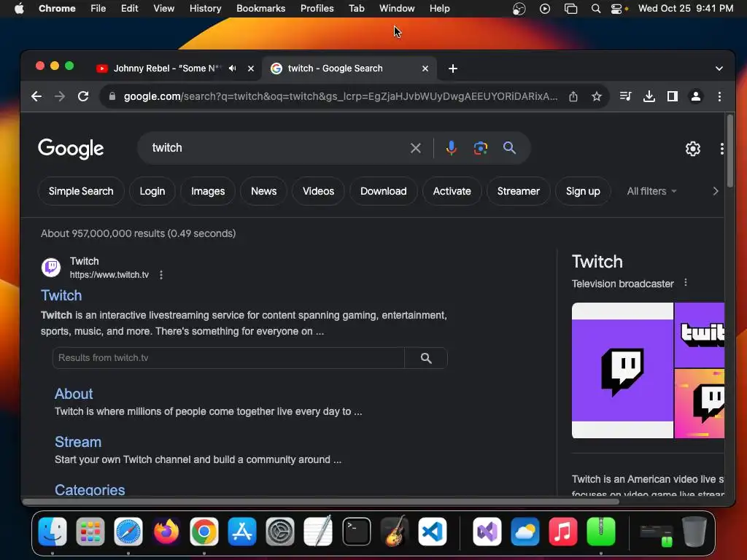Search within twitch.tv results with the magnifier
The height and width of the screenshot is (560, 747).
click(426, 358)
